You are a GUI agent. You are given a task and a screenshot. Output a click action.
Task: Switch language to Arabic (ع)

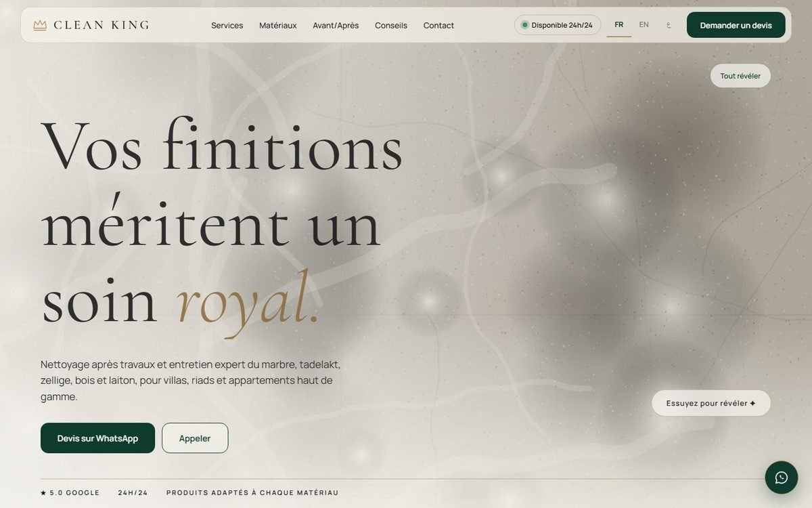(x=669, y=25)
